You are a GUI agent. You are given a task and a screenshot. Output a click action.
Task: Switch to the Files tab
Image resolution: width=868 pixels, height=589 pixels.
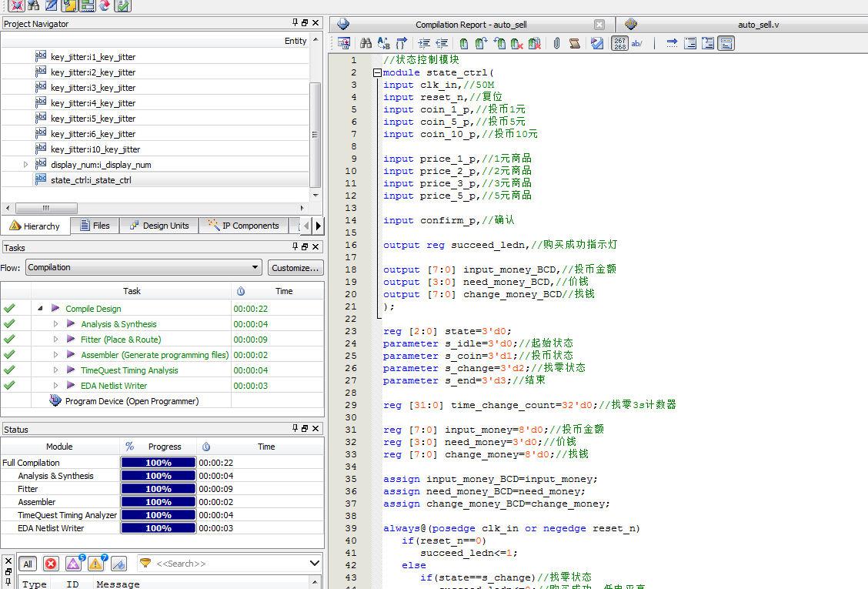[93, 226]
